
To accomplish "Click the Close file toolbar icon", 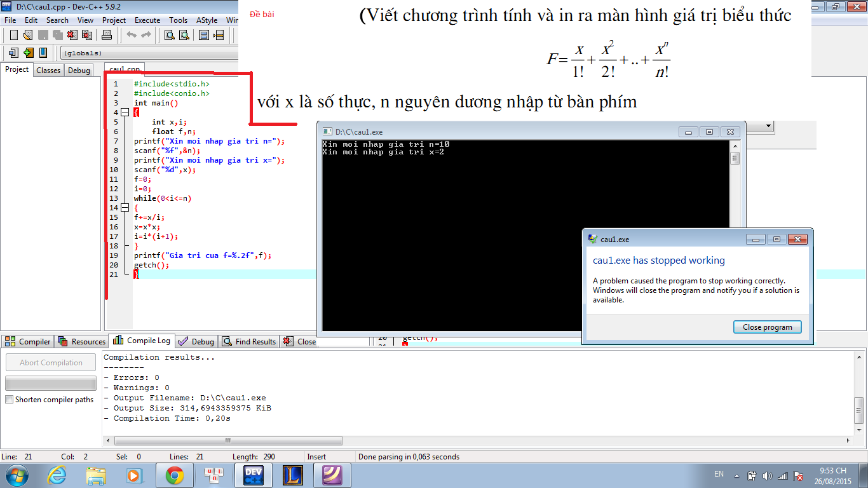I will tap(72, 35).
